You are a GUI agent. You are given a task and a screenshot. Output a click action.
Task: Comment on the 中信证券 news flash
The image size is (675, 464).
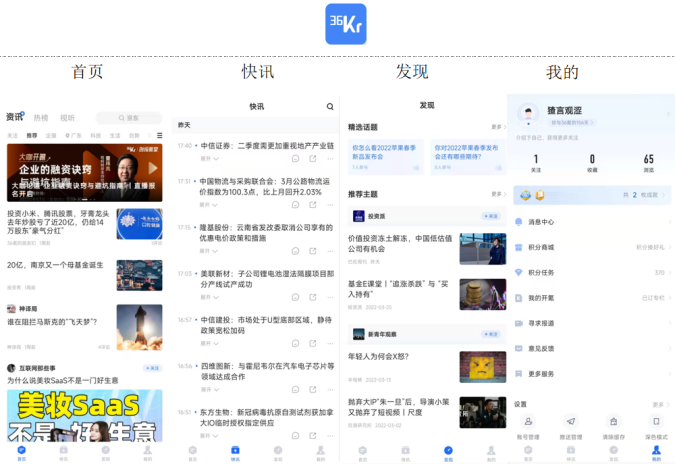point(295,159)
